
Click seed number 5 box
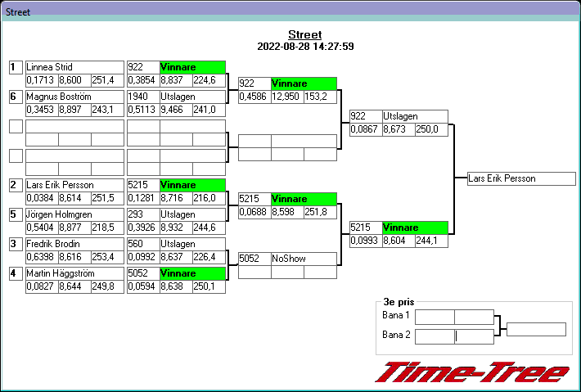click(x=16, y=215)
